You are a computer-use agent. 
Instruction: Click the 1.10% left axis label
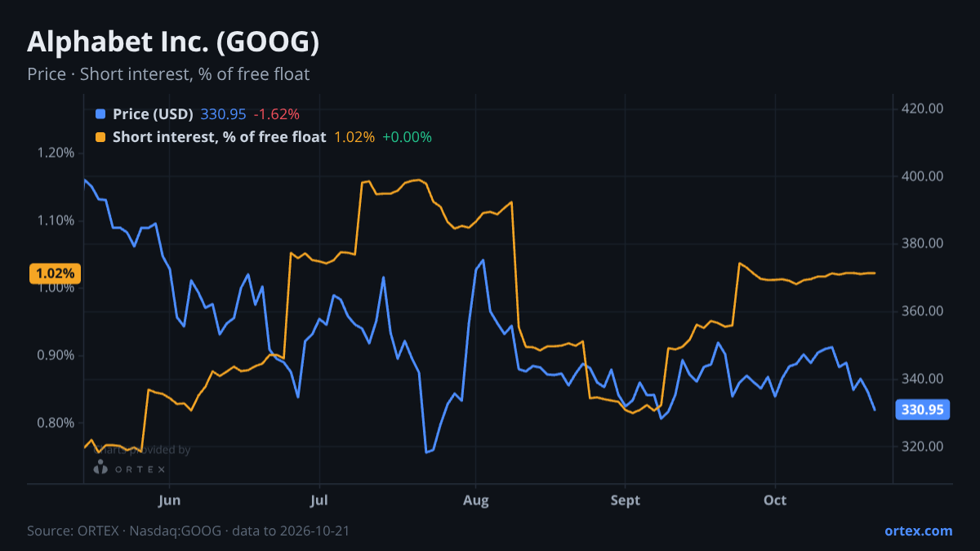point(55,220)
